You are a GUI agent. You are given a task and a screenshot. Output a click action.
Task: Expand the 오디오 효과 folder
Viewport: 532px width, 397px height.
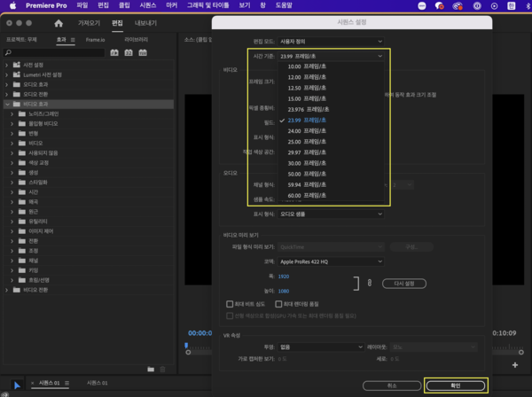coord(7,84)
